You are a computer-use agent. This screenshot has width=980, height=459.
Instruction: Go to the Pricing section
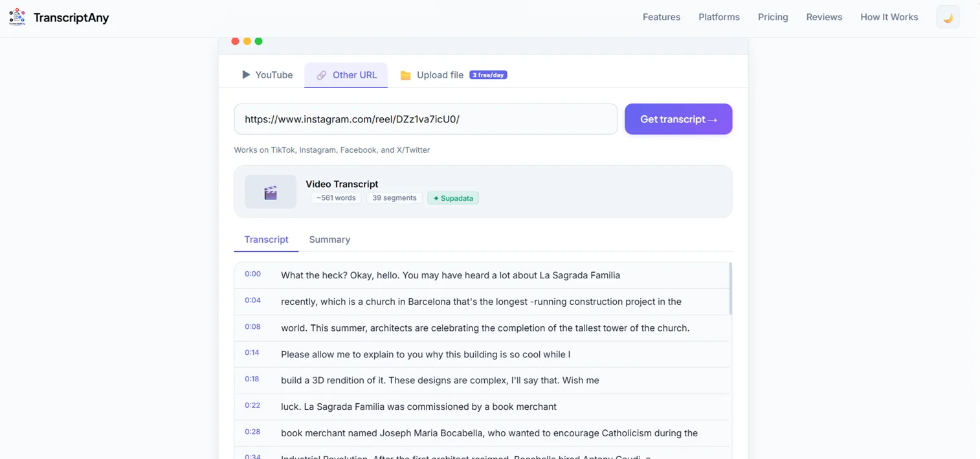pyautogui.click(x=773, y=17)
